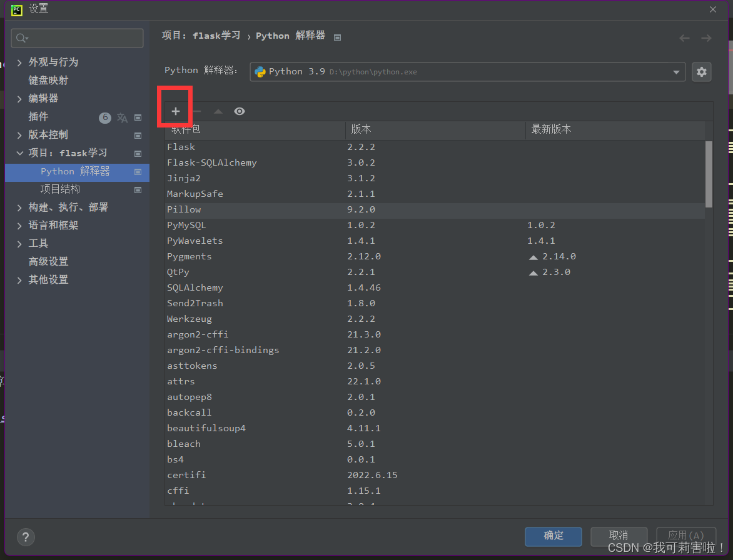
Task: Select the Flask-SQLAlchemy package row
Action: click(435, 162)
